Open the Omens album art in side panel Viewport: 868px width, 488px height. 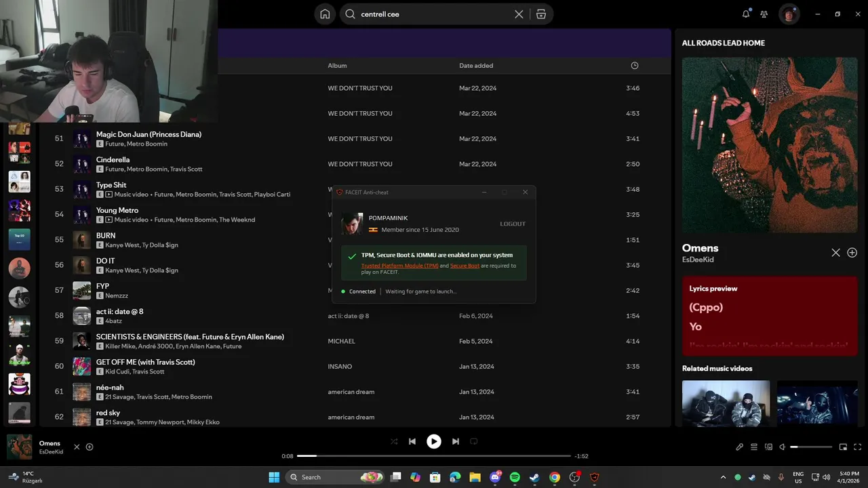[770, 145]
